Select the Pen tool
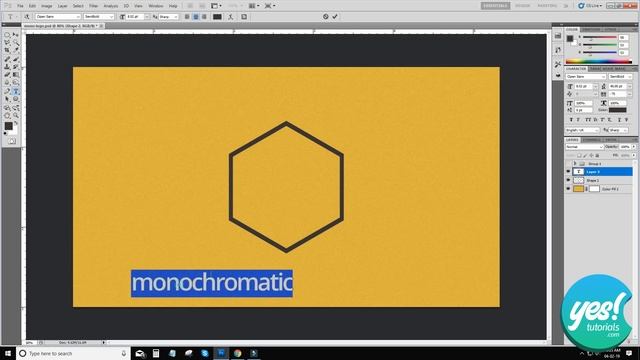640x360 pixels. pos(7,92)
